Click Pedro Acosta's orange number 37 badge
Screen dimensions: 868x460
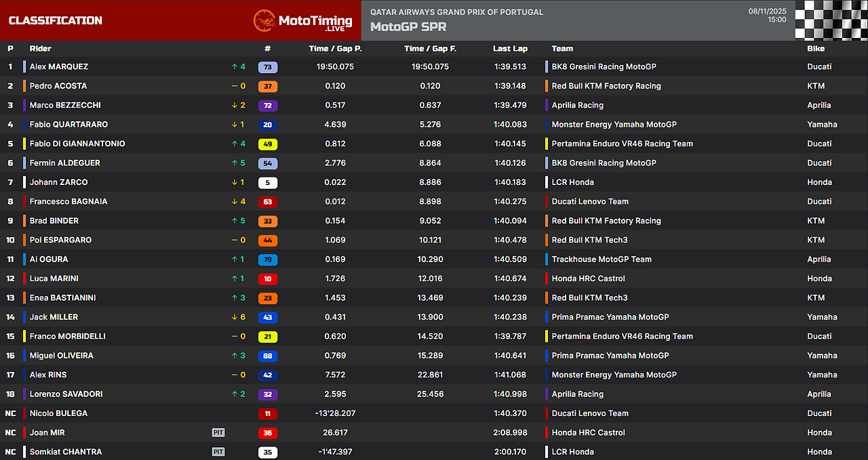click(x=268, y=86)
